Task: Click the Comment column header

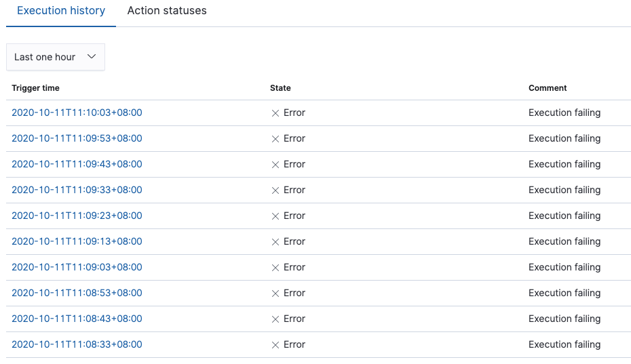Action: (x=548, y=88)
